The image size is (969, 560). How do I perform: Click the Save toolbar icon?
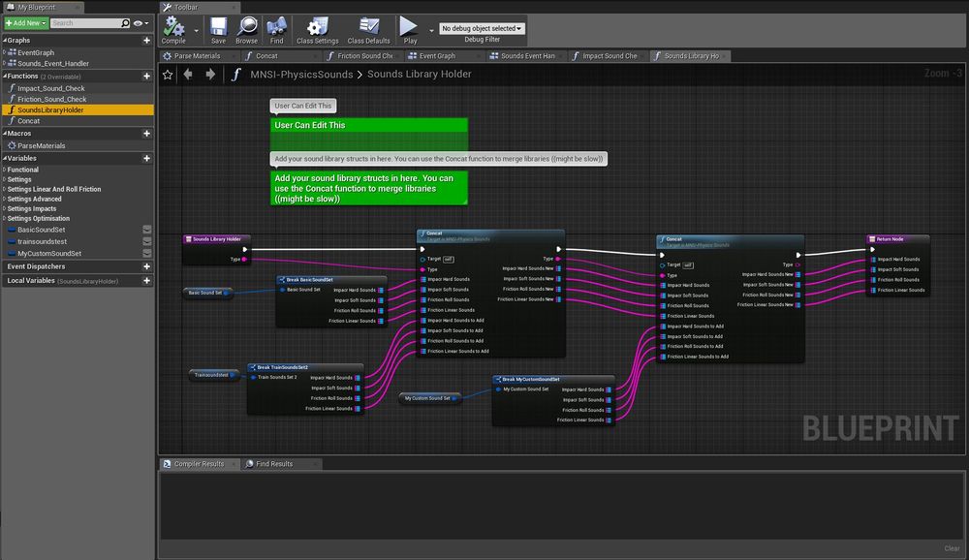click(x=218, y=29)
